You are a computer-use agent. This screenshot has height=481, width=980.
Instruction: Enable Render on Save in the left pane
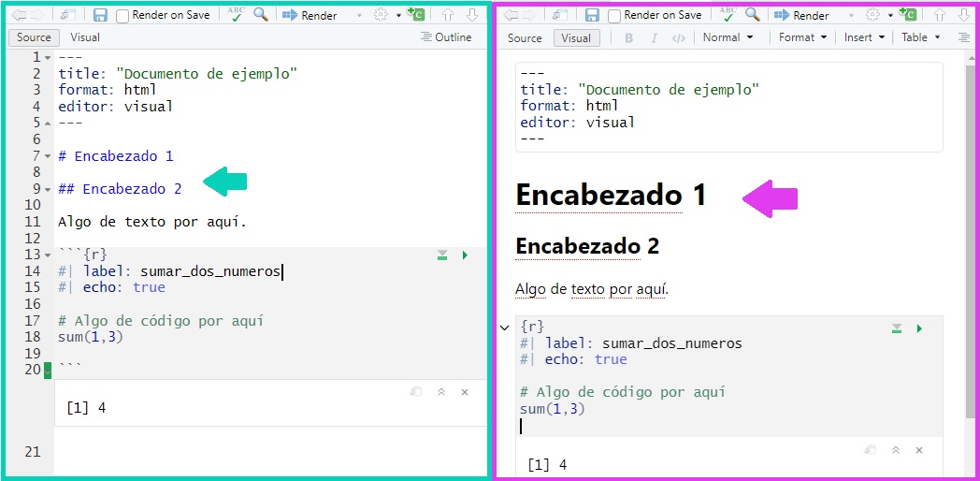(x=122, y=16)
